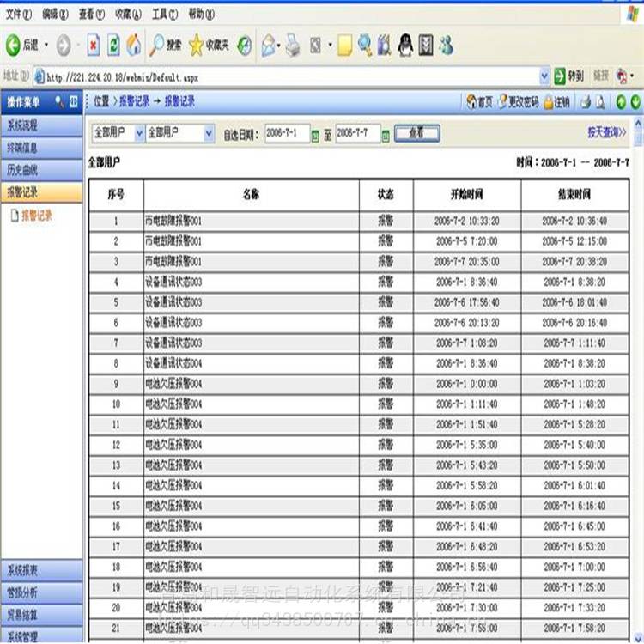Open the Back button history dropdown arrow
644x644 pixels.
click(46, 45)
